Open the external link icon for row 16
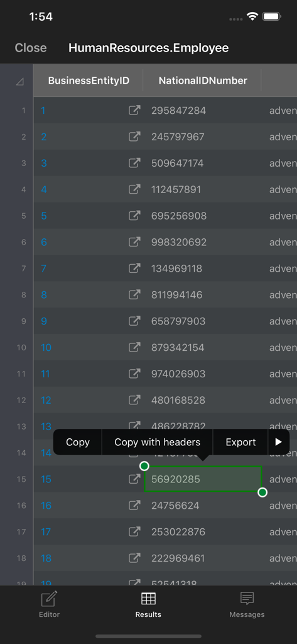297x644 pixels. click(134, 505)
